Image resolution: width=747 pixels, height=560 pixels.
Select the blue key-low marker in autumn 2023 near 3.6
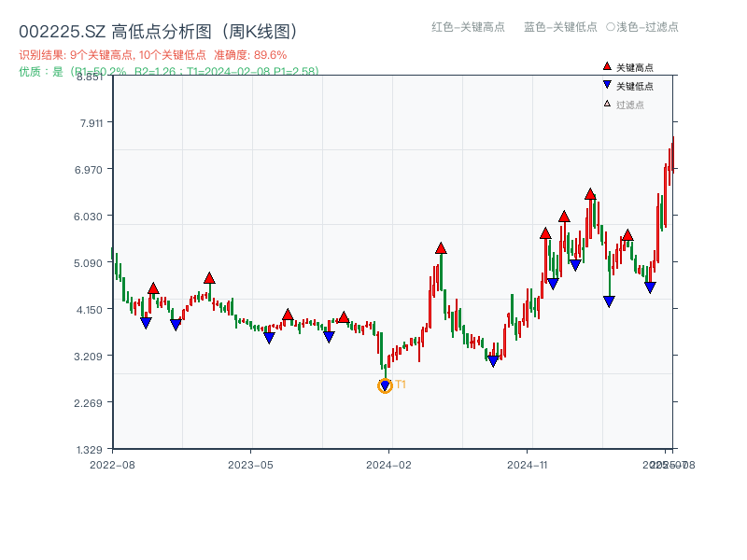[x=329, y=337]
